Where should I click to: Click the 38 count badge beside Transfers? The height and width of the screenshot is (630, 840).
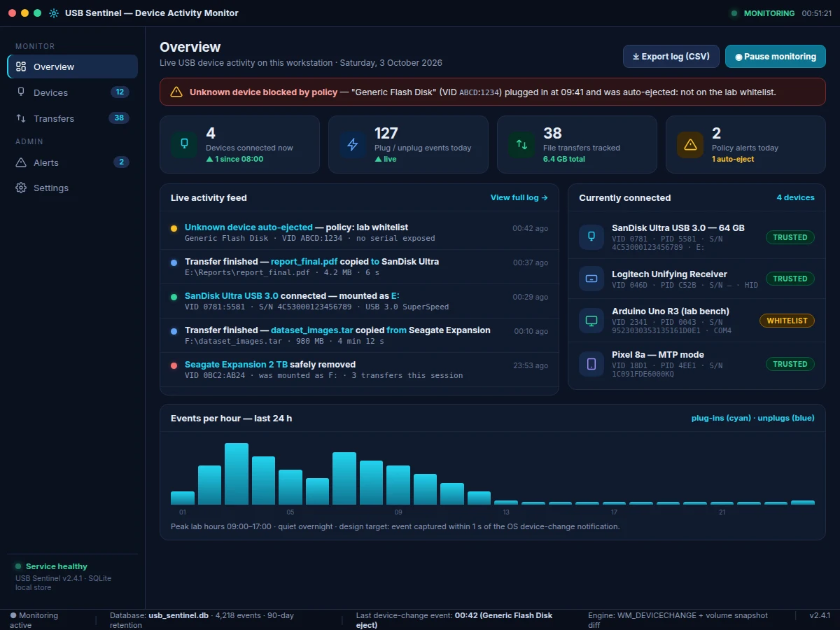click(x=119, y=118)
